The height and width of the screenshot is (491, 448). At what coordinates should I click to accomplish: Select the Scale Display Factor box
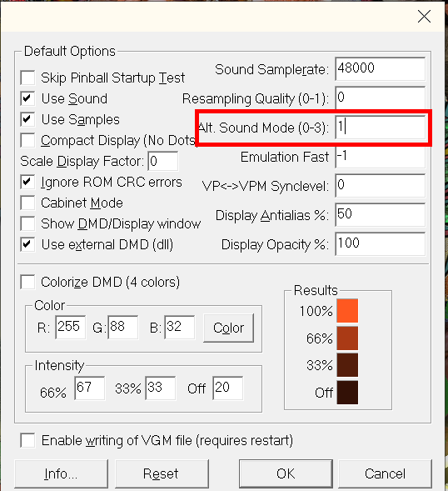[x=163, y=161]
